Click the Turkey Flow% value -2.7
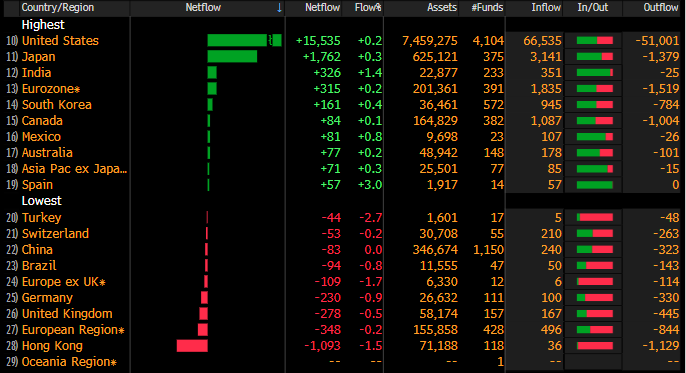 point(371,218)
